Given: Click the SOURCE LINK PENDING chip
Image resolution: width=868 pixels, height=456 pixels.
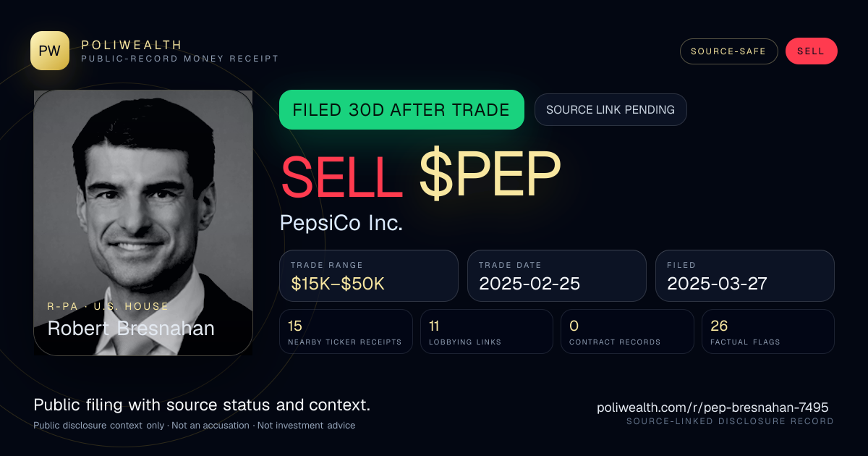Looking at the screenshot, I should coord(610,110).
